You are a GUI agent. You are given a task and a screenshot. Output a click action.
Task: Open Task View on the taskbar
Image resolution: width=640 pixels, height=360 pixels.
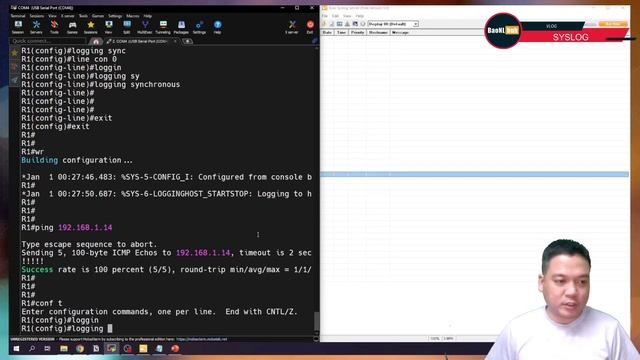47,349
